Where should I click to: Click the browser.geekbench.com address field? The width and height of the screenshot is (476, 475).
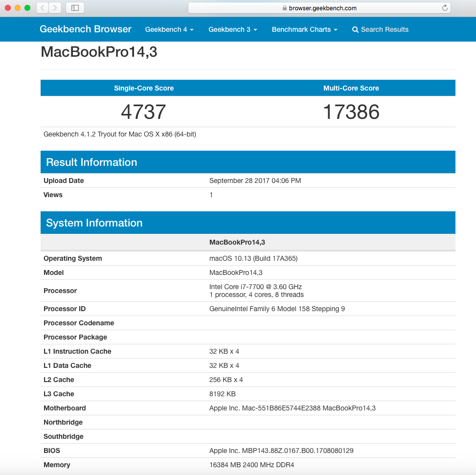click(x=319, y=8)
